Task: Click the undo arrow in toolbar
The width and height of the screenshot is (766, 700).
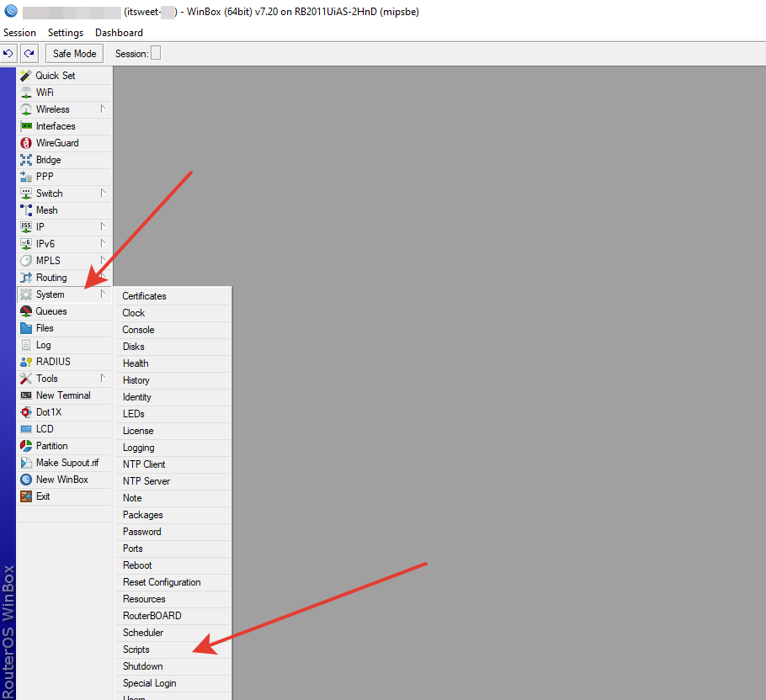Action: pos(8,54)
